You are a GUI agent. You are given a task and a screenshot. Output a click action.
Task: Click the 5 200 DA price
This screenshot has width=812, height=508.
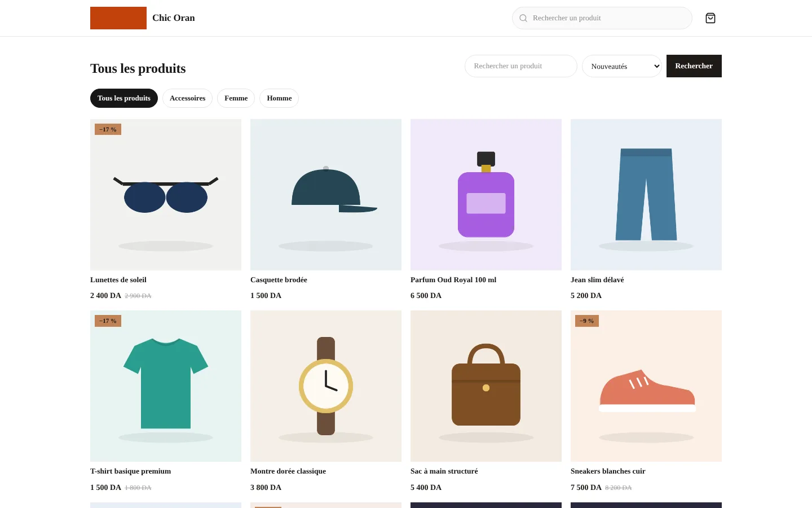[586, 296]
